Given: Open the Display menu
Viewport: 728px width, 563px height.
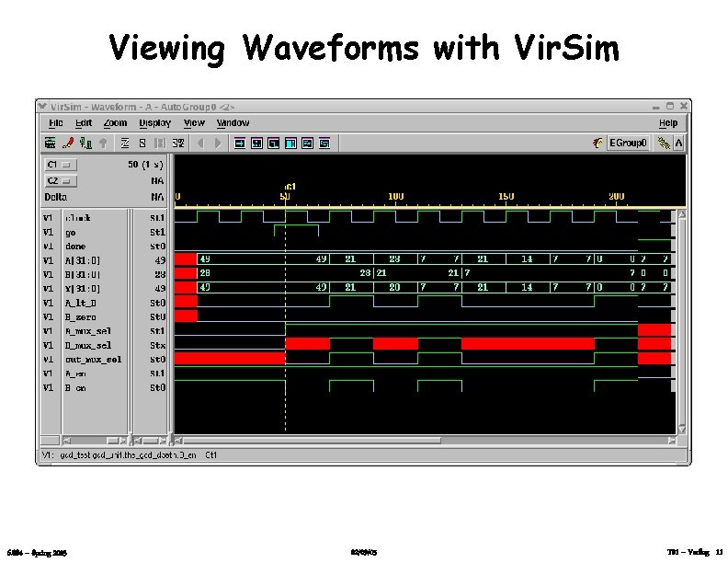Looking at the screenshot, I should click(155, 123).
